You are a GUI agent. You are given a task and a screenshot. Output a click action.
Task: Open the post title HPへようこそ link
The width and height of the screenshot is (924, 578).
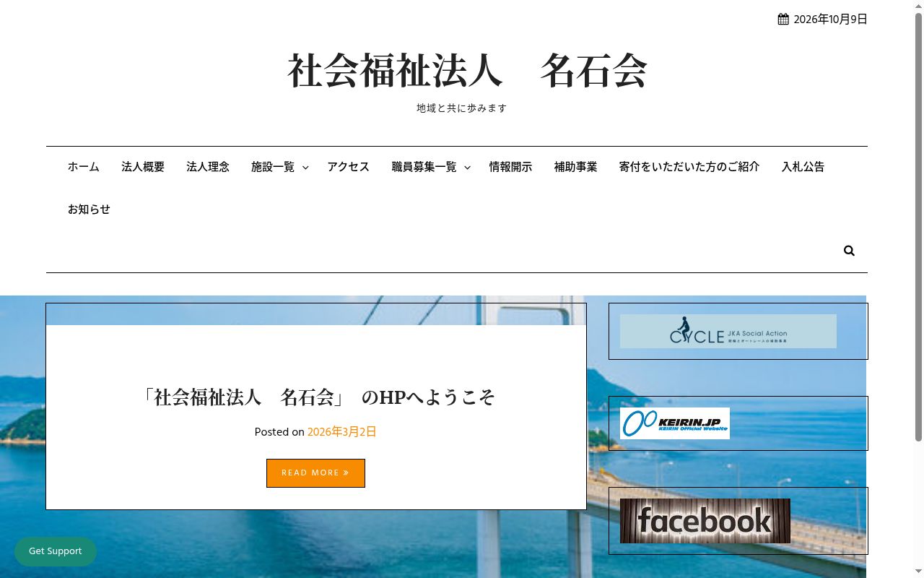pyautogui.click(x=318, y=397)
